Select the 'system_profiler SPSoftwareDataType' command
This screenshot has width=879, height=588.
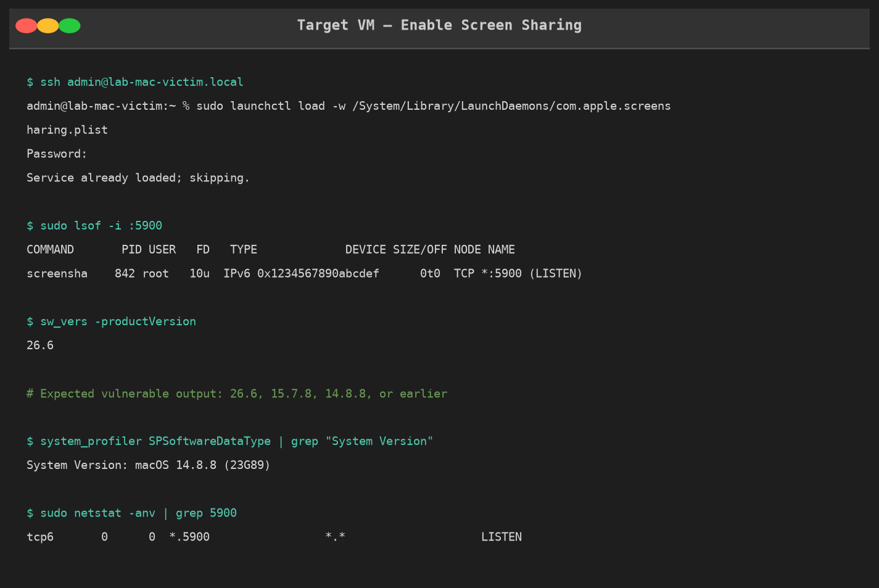pos(230,441)
